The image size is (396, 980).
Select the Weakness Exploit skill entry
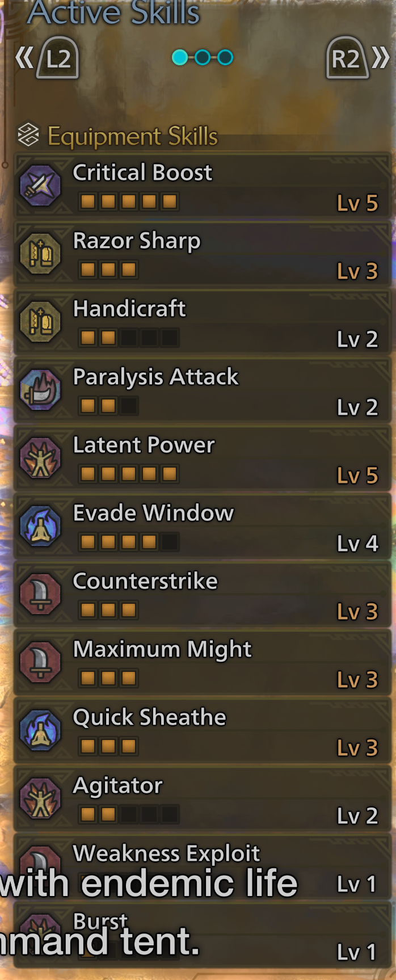(203, 867)
